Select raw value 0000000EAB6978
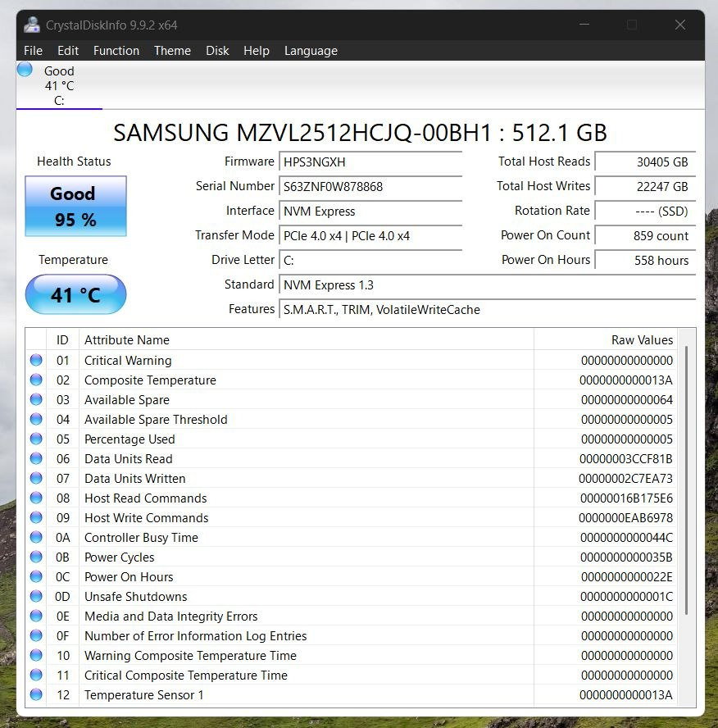 pos(625,517)
